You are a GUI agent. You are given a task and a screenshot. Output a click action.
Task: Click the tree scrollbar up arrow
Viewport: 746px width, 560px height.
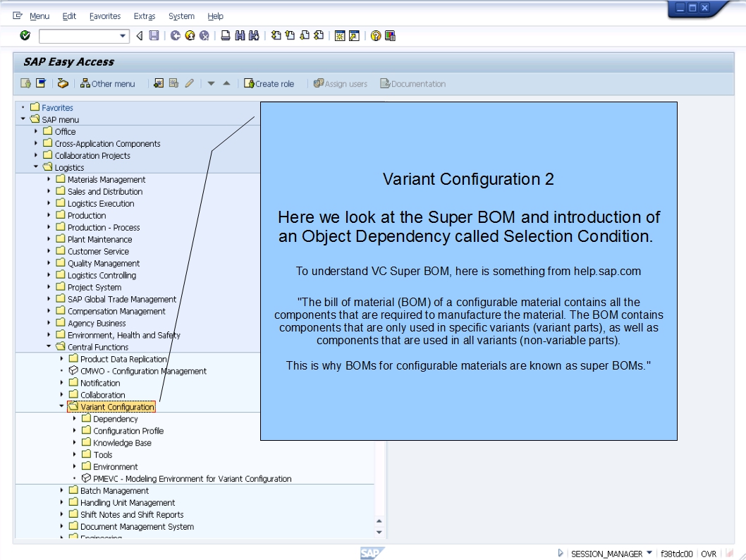click(x=379, y=521)
